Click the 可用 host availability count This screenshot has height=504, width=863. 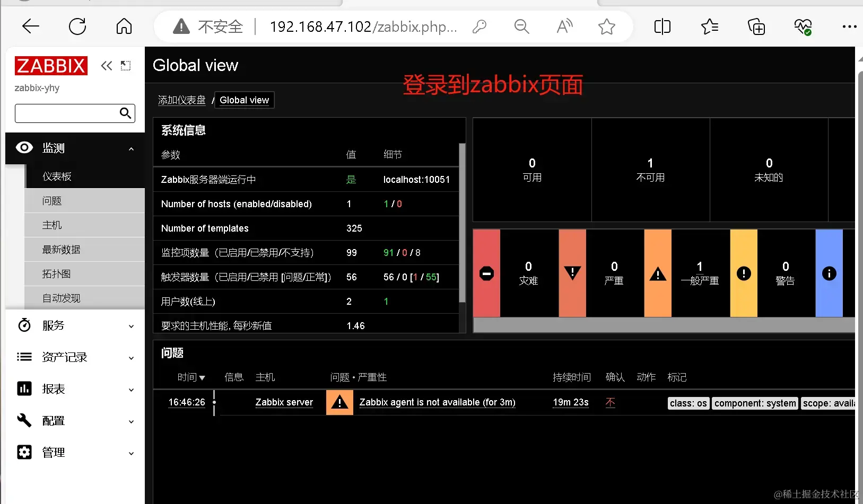pyautogui.click(x=532, y=170)
